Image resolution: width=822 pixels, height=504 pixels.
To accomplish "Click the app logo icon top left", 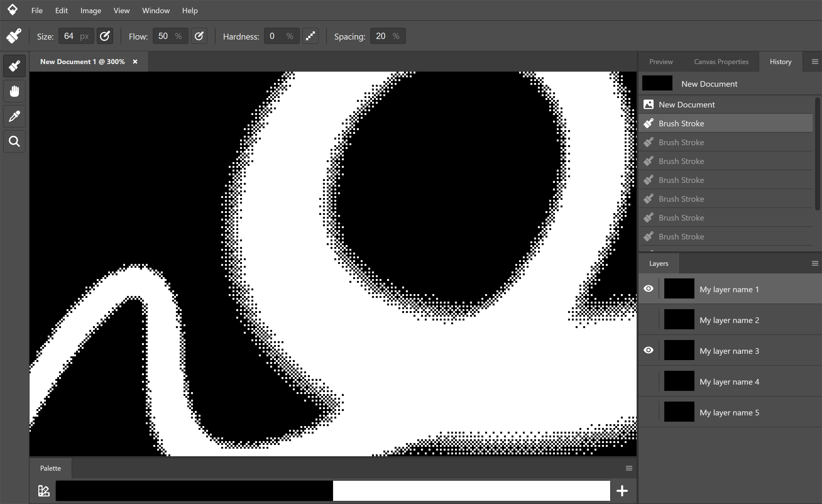I will pos(12,10).
